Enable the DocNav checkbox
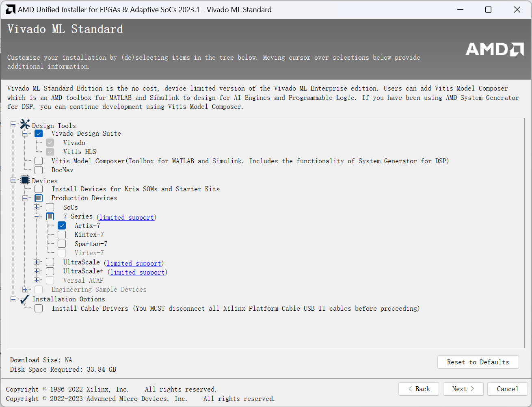Viewport: 532px width, 407px height. click(39, 170)
